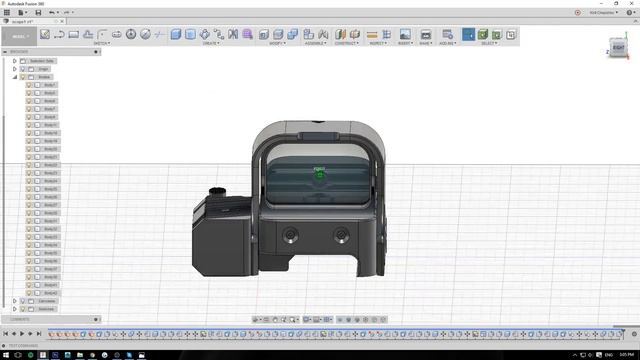The height and width of the screenshot is (360, 640).
Task: Click the Save icon
Action: 38,13
